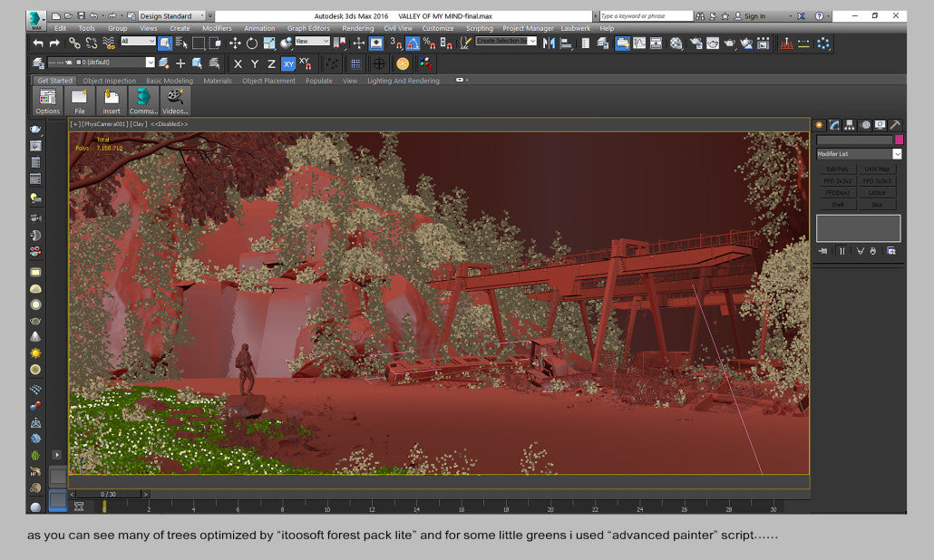
Task: Open the Curve Editor icon
Action: click(640, 43)
